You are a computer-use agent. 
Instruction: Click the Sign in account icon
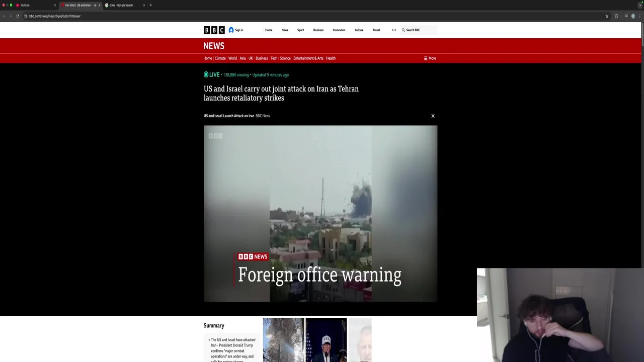(231, 30)
